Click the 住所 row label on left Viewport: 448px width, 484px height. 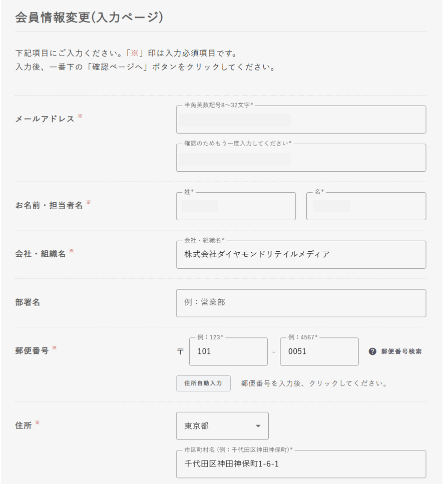[24, 425]
